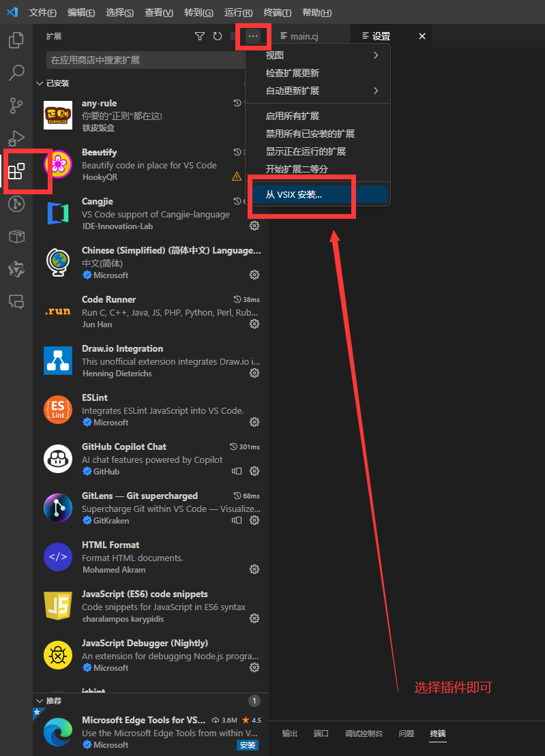
Task: Choose 检查扩展更新 from the menu
Action: click(319, 74)
